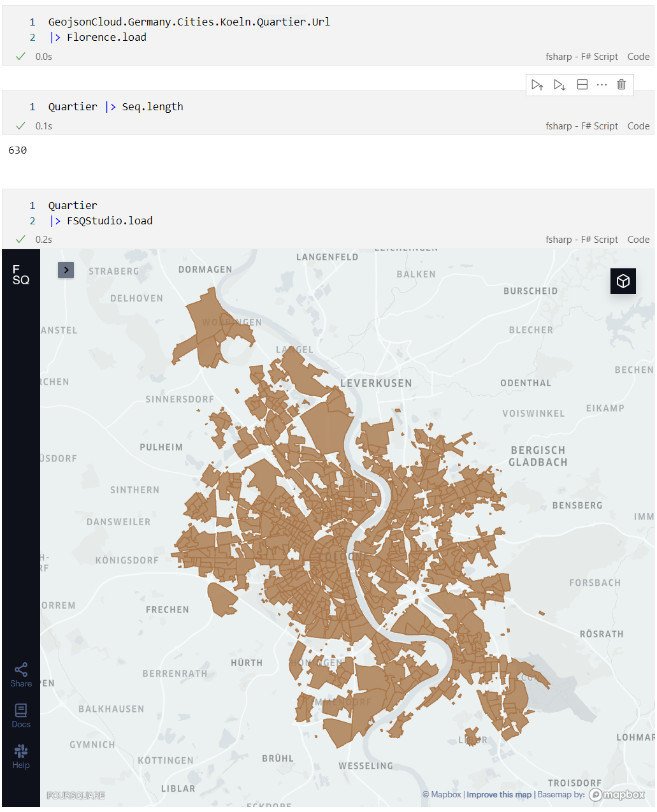This screenshot has width=657, height=812.
Task: Click the LANGENFELD label on the map
Action: [x=328, y=257]
